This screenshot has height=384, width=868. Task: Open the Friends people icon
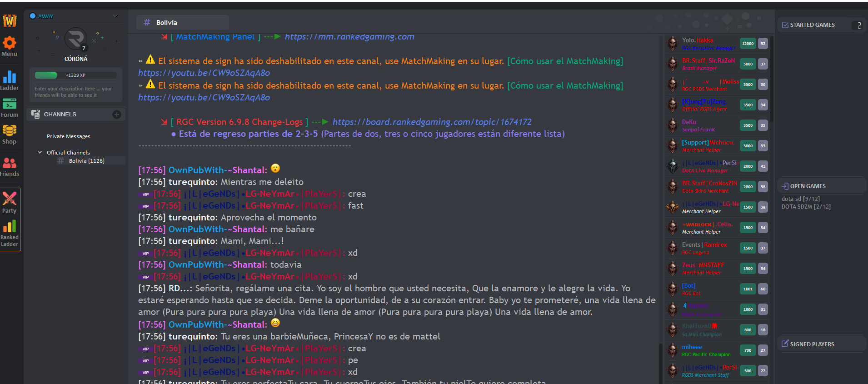click(10, 163)
